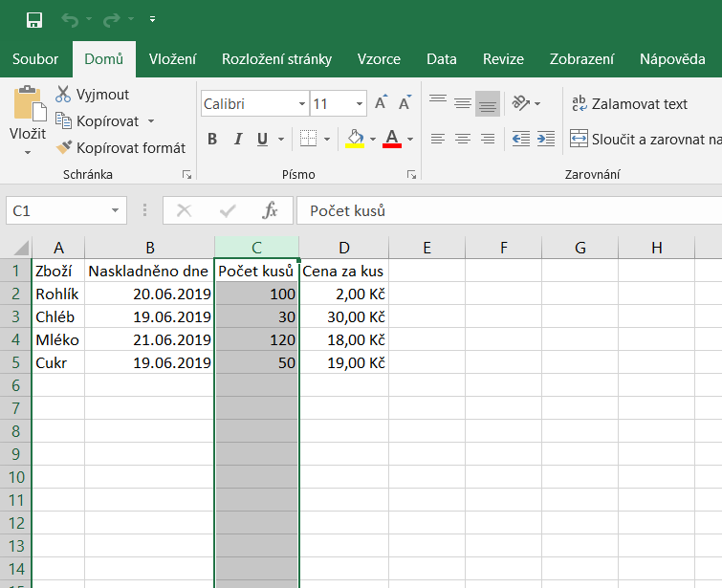Screen dimensions: 722x588
Task: Expand the borders dropdown arrow
Action: tap(327, 139)
